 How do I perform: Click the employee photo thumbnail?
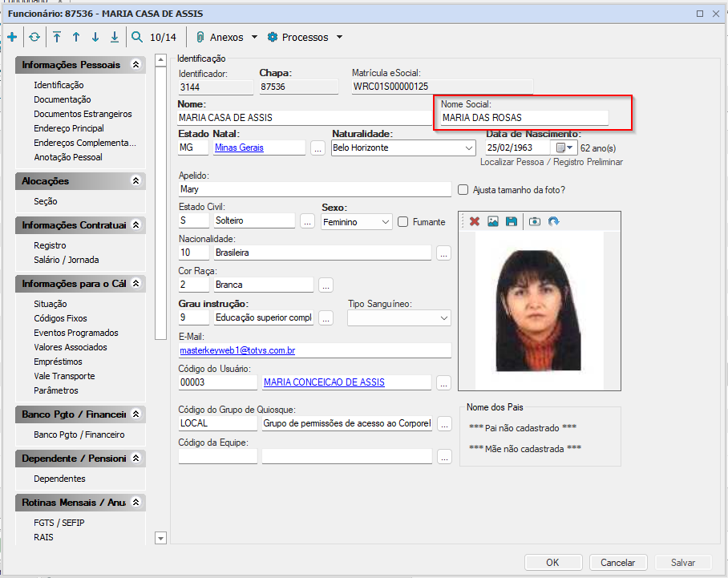pyautogui.click(x=539, y=310)
